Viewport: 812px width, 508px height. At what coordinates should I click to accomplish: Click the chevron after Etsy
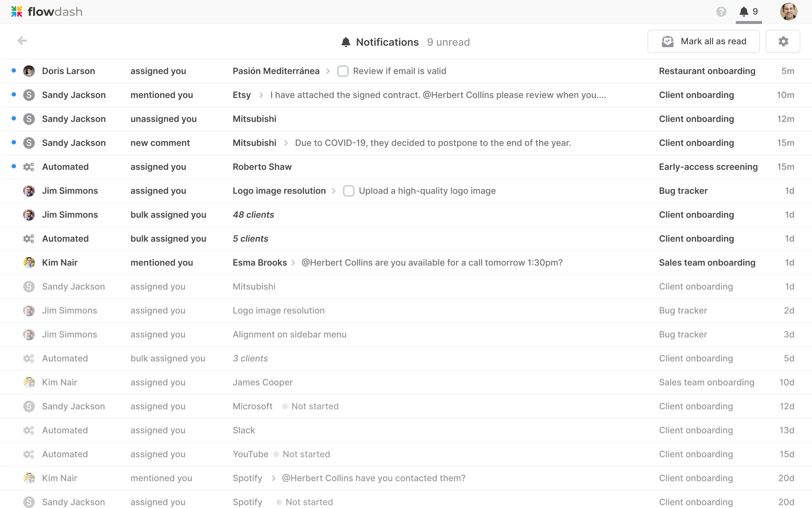click(x=261, y=95)
